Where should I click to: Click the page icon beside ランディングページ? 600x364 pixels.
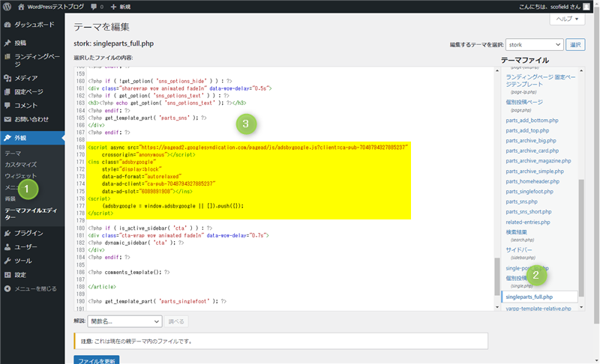coord(7,57)
